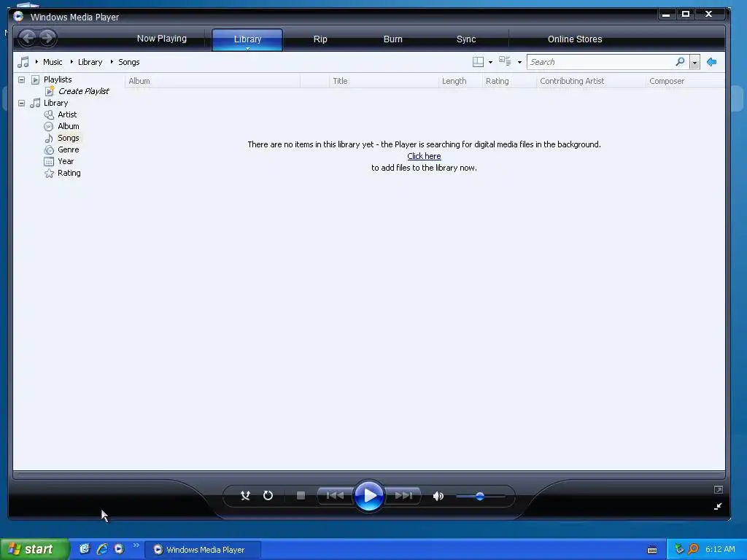Expand the Library tab dropdown arrow
The width and height of the screenshot is (747, 560).
pos(248,48)
